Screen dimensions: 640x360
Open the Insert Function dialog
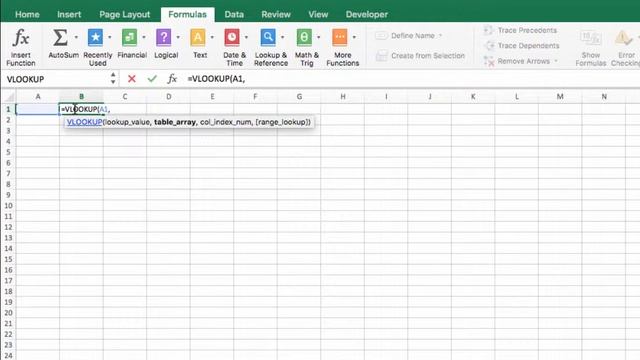click(x=20, y=47)
